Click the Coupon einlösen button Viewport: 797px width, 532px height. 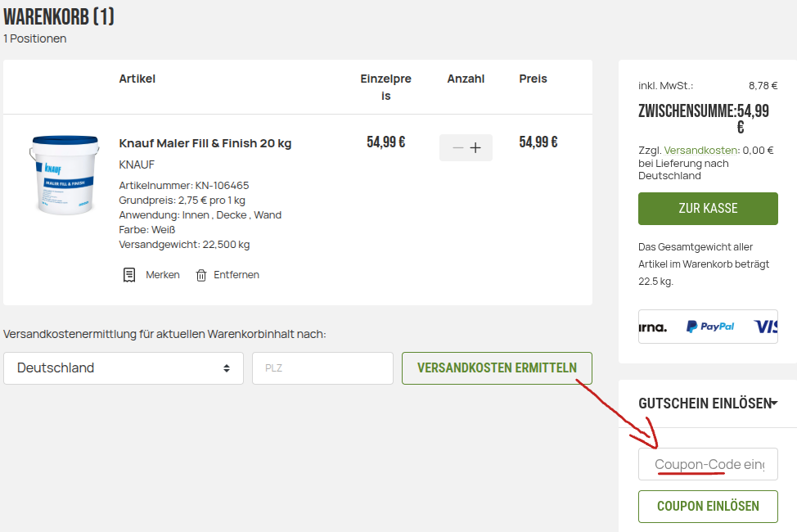coord(708,506)
